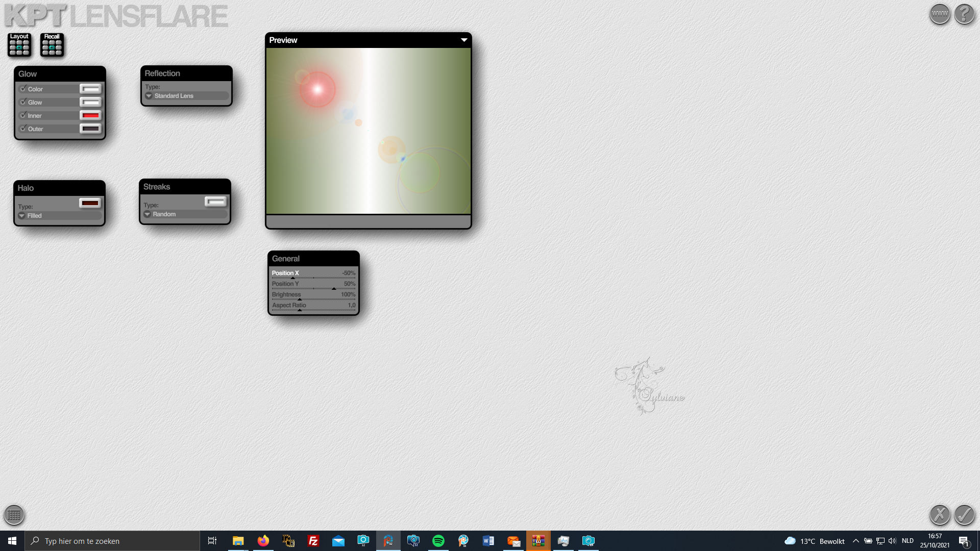Viewport: 980px width, 551px height.
Task: Click the Halo panel title
Action: [26, 188]
